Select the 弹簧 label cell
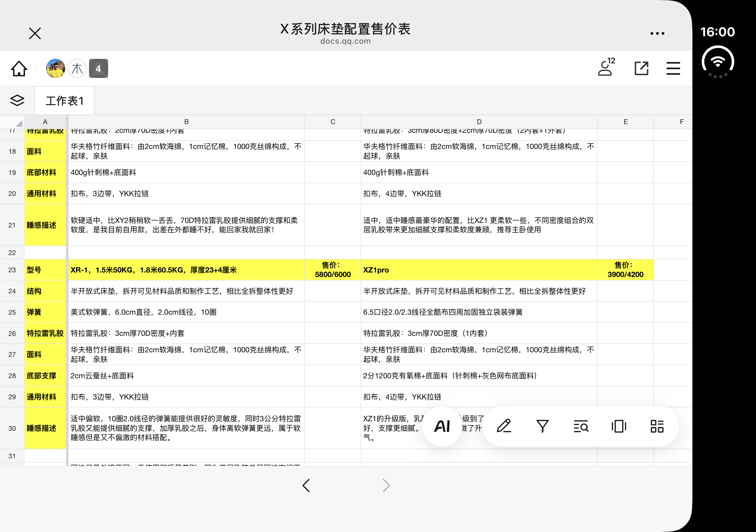Screen dimensions: 756x532 click(45, 312)
